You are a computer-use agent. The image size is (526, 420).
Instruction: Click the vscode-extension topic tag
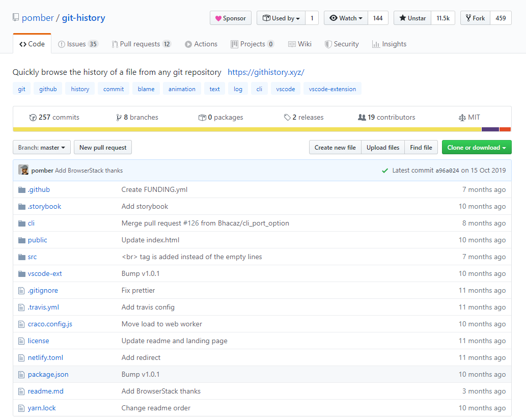(333, 89)
